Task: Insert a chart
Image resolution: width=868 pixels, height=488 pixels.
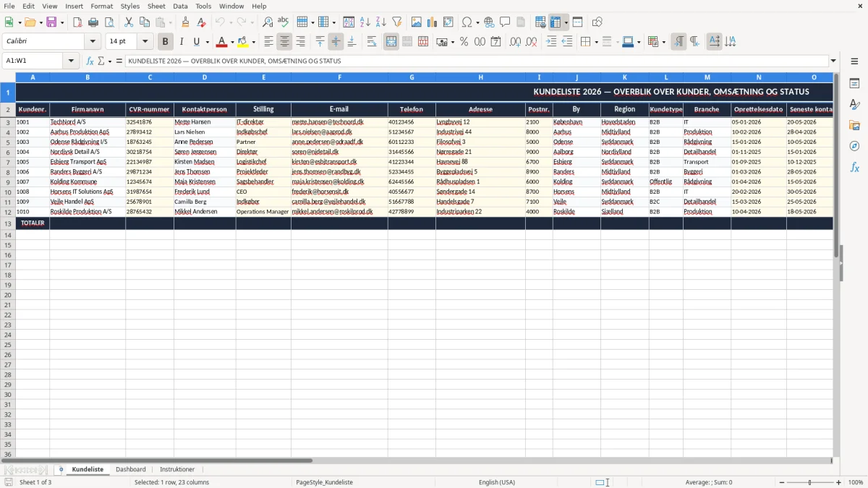Action: tap(433, 22)
